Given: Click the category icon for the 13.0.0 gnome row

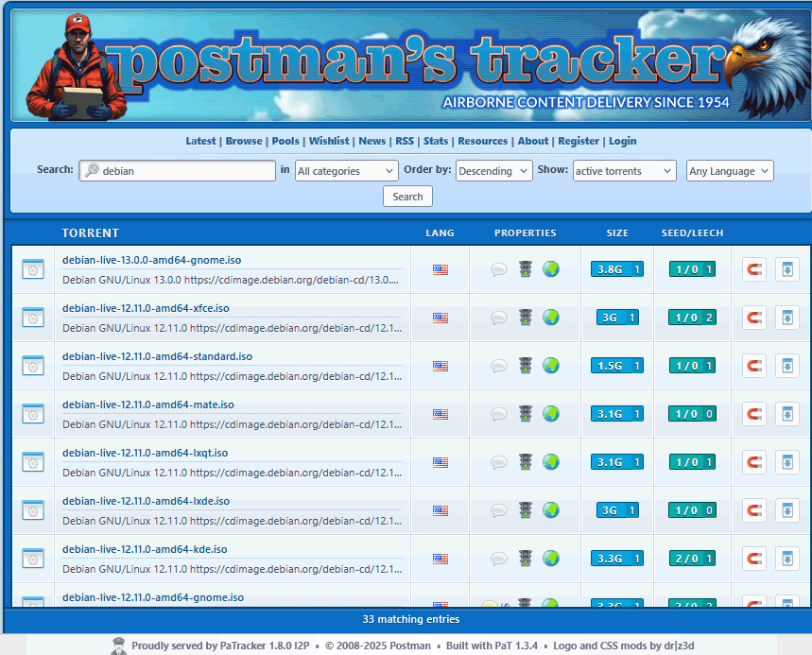Looking at the screenshot, I should click(x=33, y=269).
